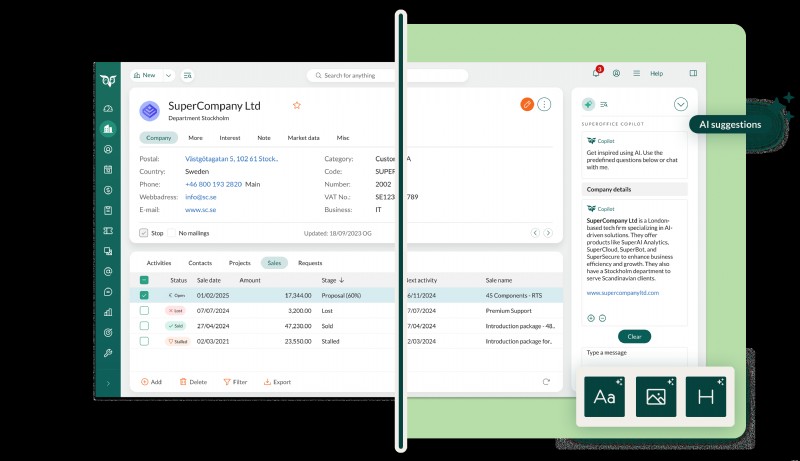This screenshot has width=800, height=461.
Task: Click the Export button below the sales table
Action: point(277,382)
